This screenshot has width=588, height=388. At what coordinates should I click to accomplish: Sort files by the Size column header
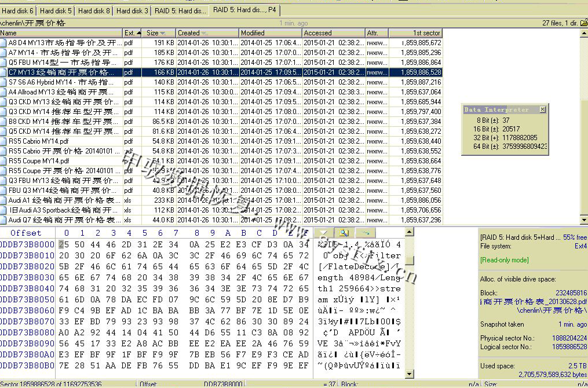tap(159, 33)
